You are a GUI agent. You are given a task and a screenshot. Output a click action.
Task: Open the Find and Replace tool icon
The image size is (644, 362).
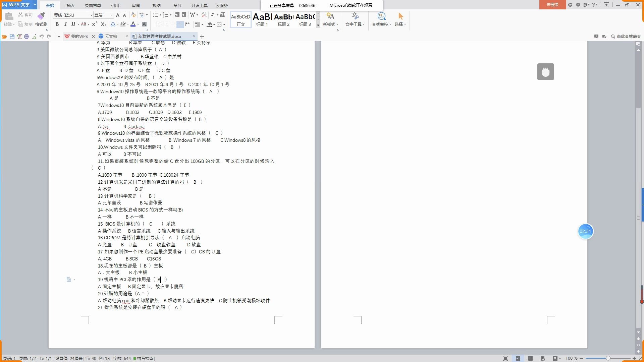click(381, 16)
